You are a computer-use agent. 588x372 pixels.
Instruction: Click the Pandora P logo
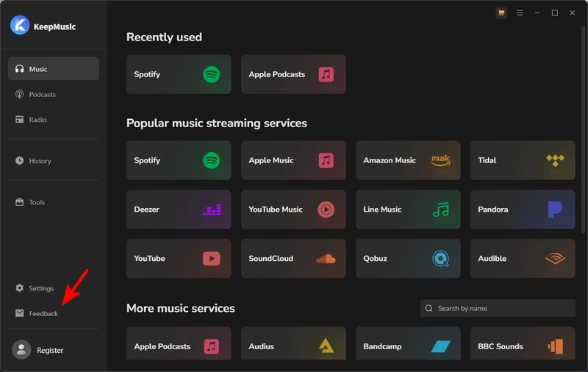tap(555, 210)
